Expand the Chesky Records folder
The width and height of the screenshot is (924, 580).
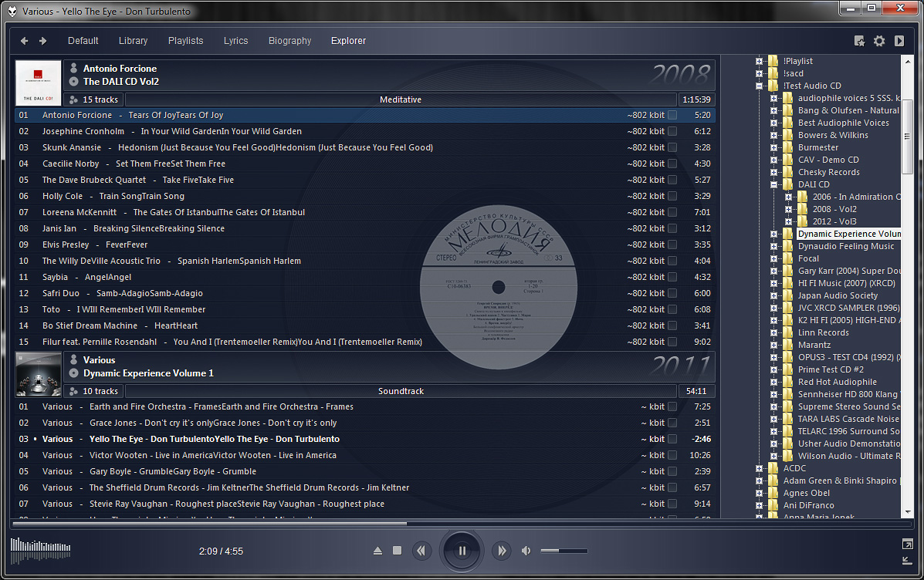774,172
